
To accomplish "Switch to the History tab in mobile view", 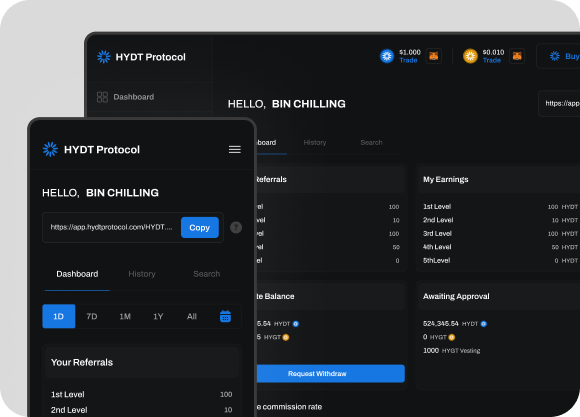I will click(142, 274).
